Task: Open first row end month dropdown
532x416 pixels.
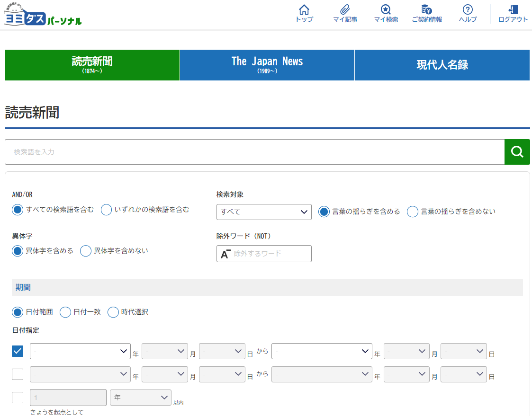Action: tap(406, 351)
